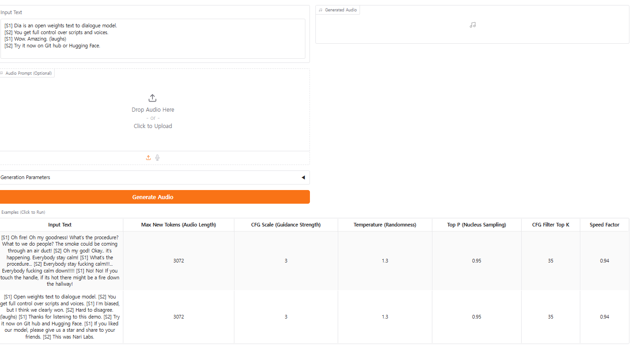Click the icon beside Audio Prompt label
The width and height of the screenshot is (644, 360).
(x=2, y=73)
